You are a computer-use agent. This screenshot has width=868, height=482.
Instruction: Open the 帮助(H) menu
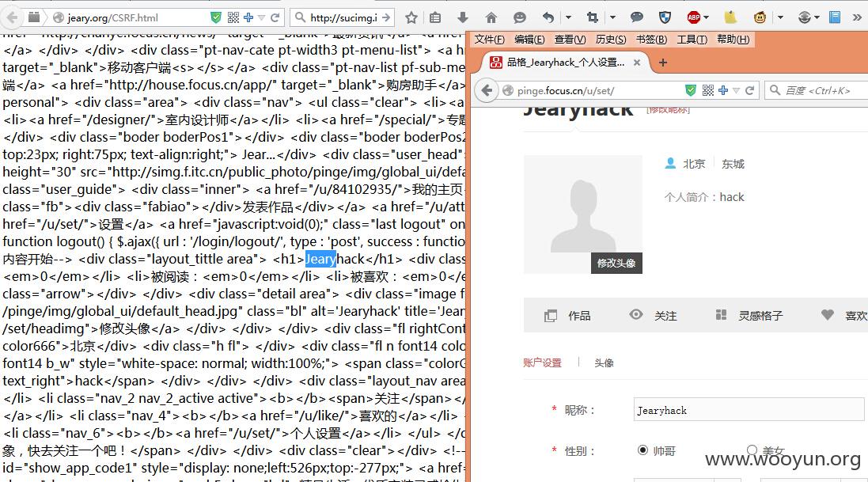coord(733,40)
